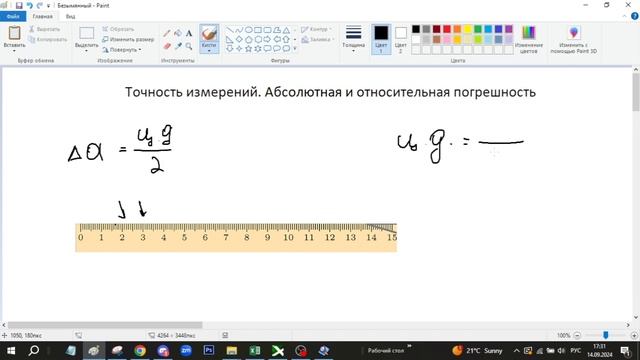Activate Color 1 (Цвет 1) selector

[381, 39]
